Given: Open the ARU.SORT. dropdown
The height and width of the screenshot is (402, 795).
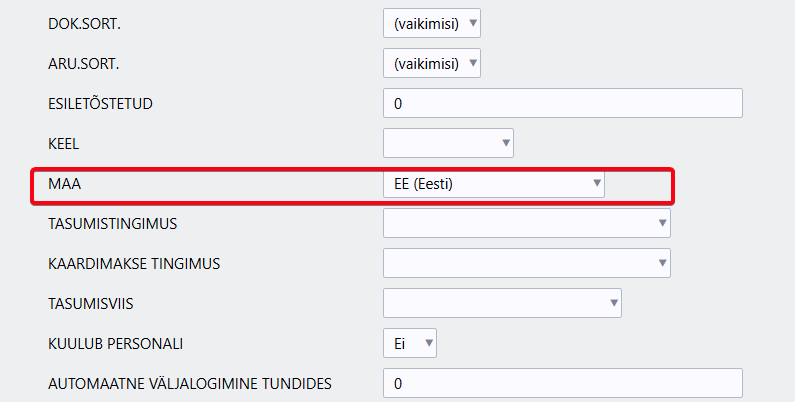Looking at the screenshot, I should click(432, 64).
